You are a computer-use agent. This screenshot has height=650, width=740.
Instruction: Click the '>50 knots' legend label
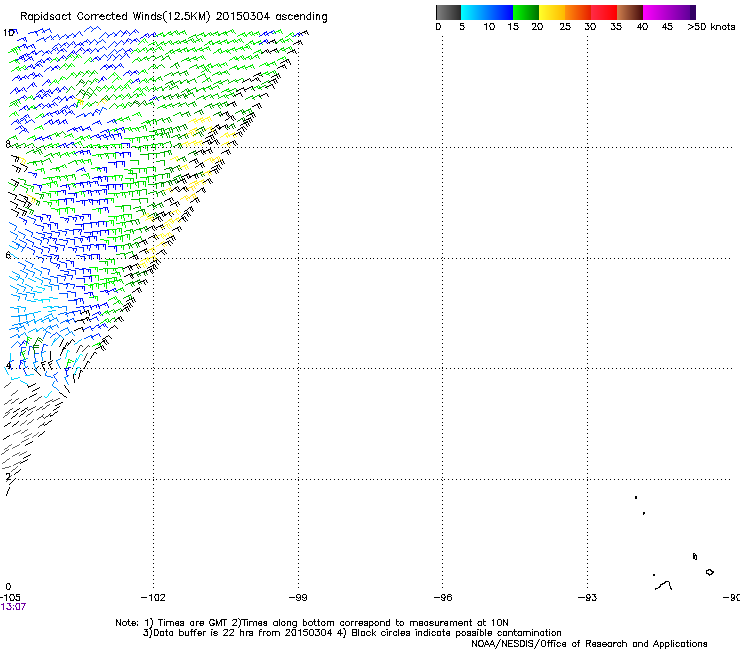point(711,27)
